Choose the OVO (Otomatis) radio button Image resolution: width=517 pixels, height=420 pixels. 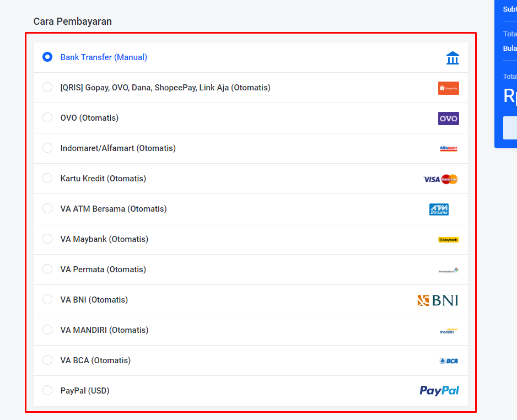tap(47, 117)
